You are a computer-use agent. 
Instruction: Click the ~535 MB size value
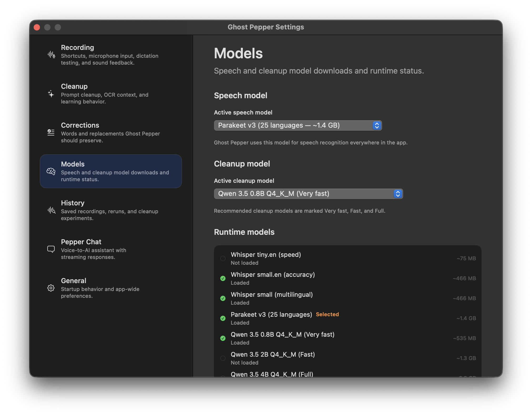point(464,338)
